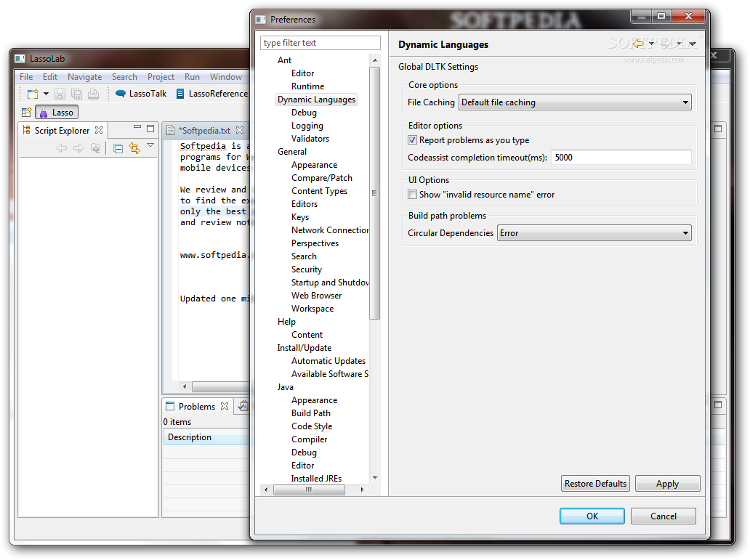The height and width of the screenshot is (560, 750).
Task: Select the Lasso perspective button
Action: click(x=57, y=113)
